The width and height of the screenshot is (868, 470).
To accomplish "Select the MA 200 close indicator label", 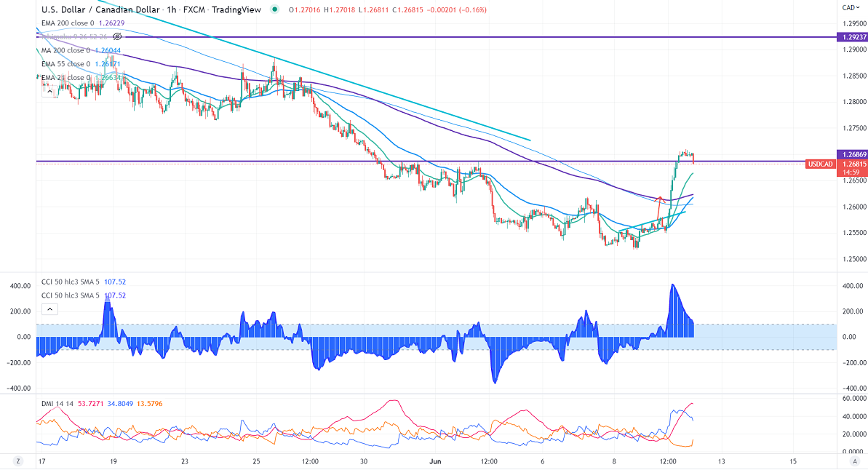I will [66, 50].
